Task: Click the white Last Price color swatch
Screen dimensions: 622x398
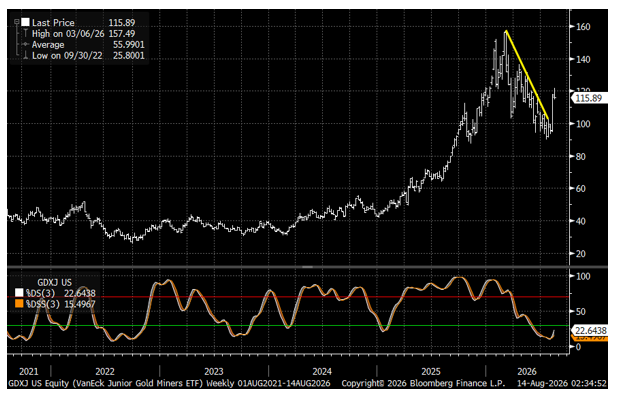Action: click(x=25, y=22)
